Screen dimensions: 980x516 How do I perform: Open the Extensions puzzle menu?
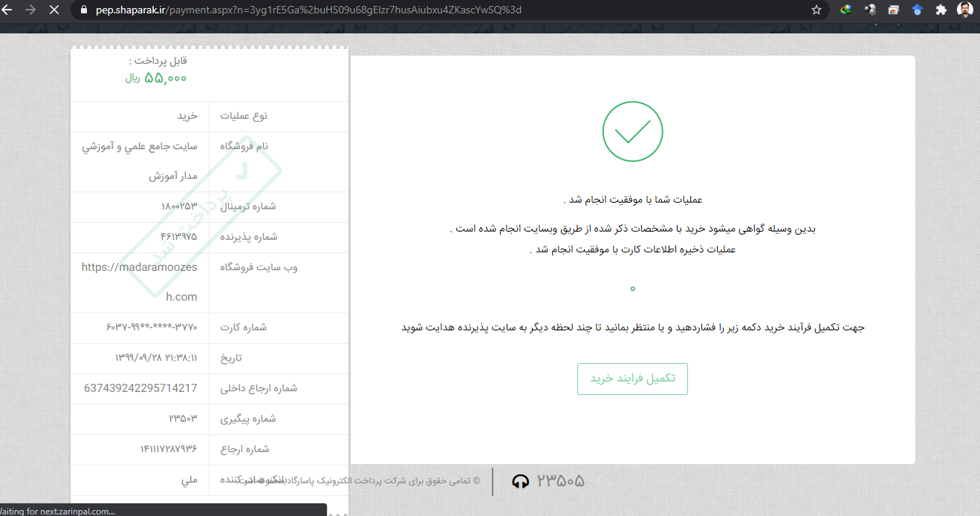coord(941,10)
